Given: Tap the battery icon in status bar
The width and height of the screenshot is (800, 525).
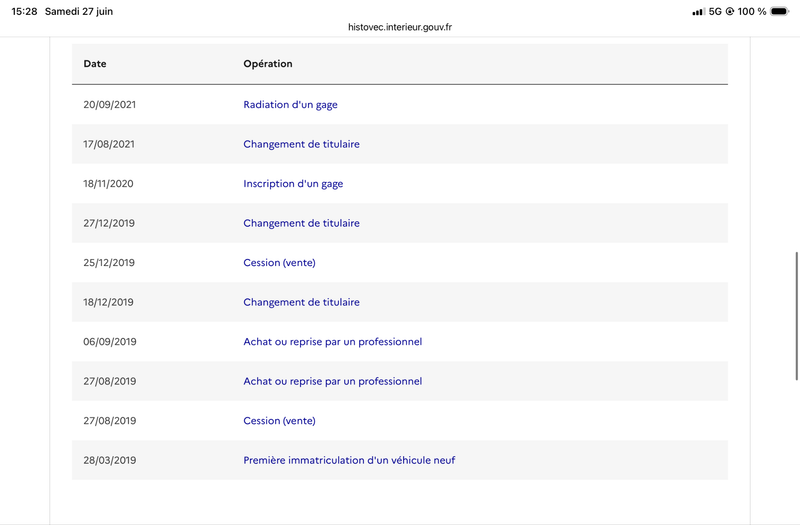Looking at the screenshot, I should (780, 11).
